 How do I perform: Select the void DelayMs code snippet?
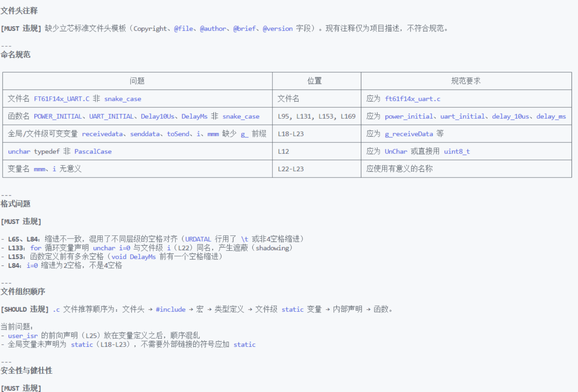133,257
